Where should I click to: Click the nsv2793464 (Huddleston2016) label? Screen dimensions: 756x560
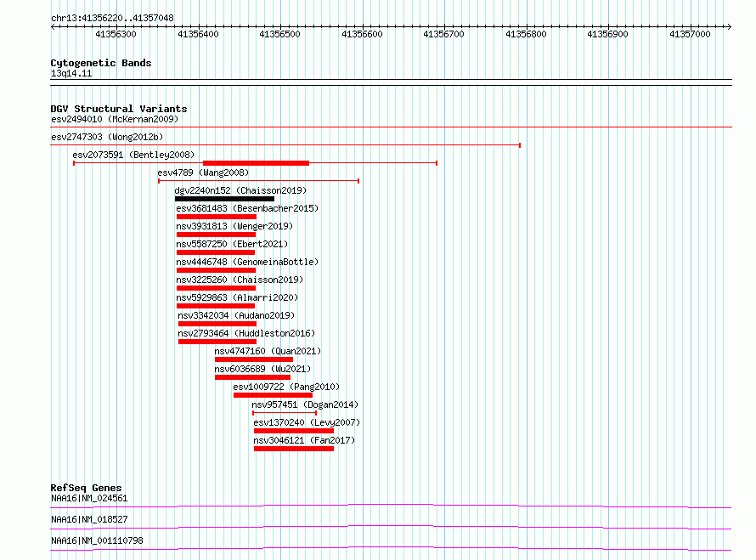pos(246,333)
